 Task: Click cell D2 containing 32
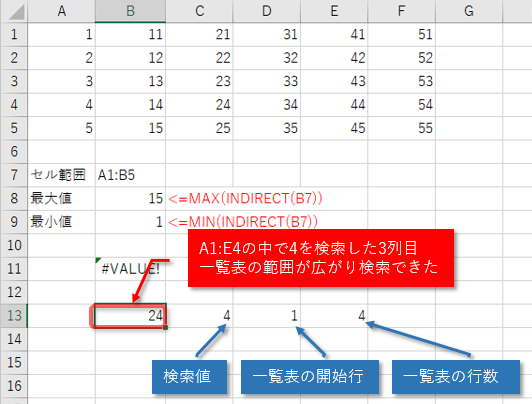point(267,58)
